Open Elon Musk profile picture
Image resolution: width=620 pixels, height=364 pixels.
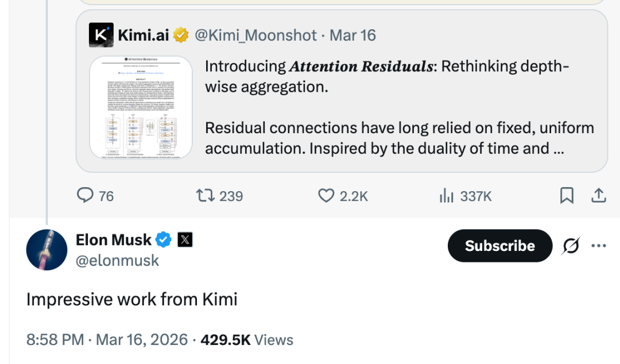click(47, 249)
